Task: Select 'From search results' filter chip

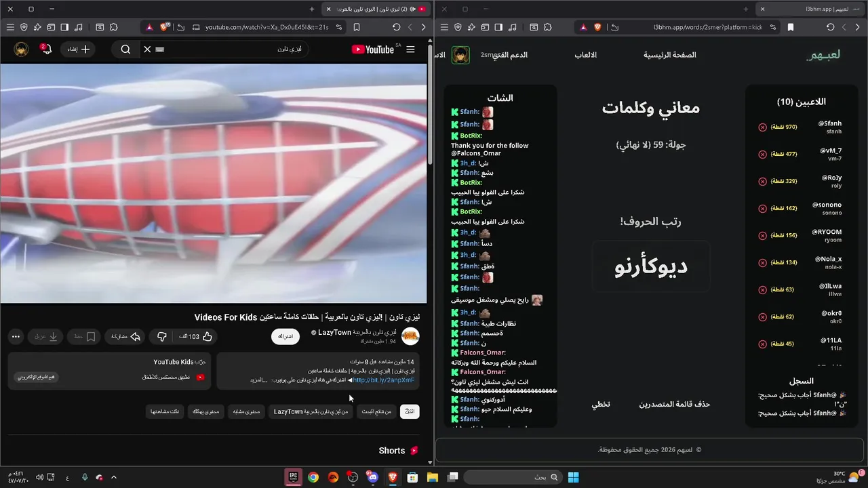Action: tap(377, 411)
